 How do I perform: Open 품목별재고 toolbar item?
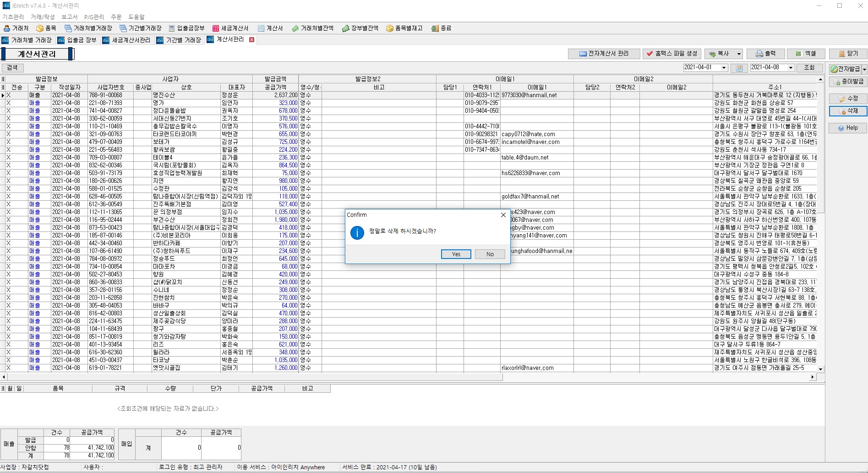click(x=404, y=28)
